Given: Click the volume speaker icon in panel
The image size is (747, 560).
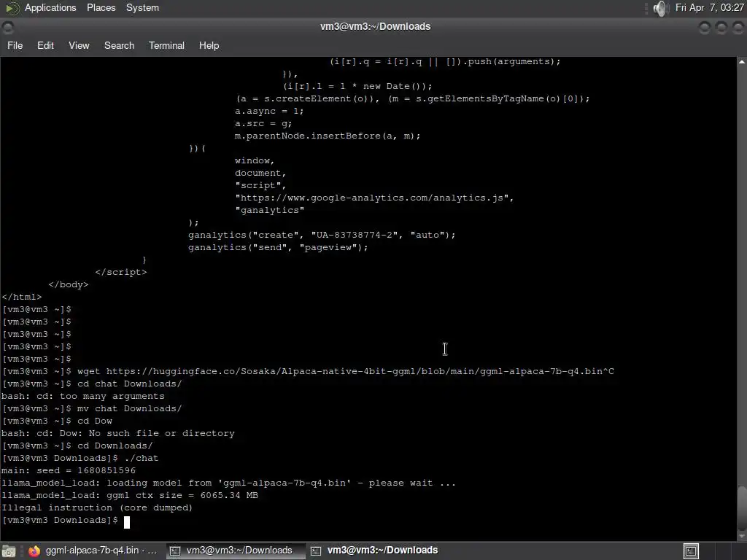Looking at the screenshot, I should [660, 8].
